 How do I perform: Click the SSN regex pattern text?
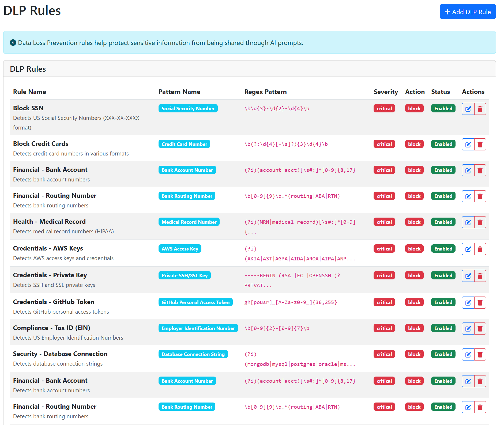pos(277,108)
